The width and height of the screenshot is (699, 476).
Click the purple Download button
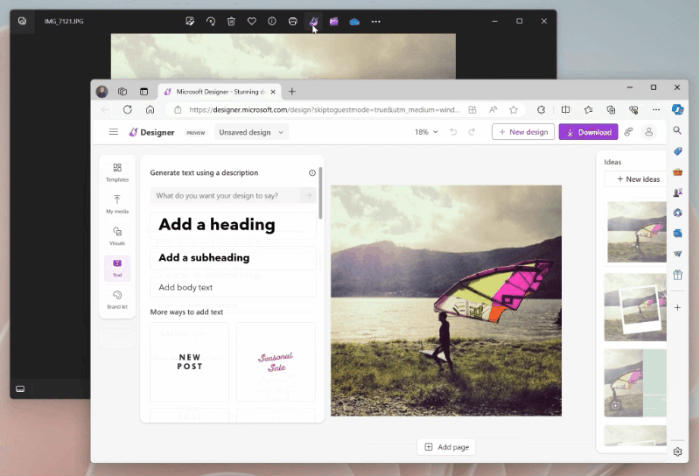pos(588,132)
